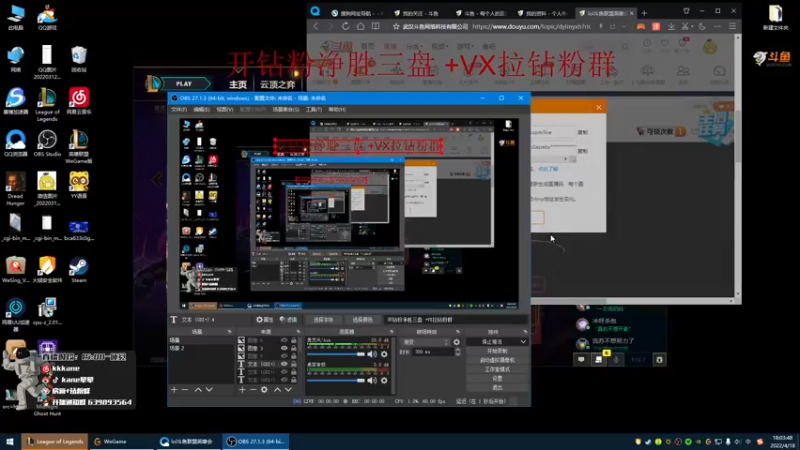
Task: Click the browser address bar URL
Action: pyautogui.click(x=531, y=27)
